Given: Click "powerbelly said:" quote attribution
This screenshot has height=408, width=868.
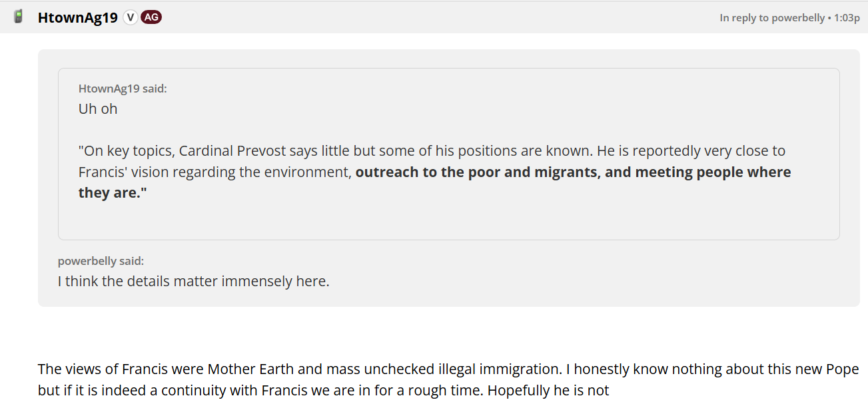Looking at the screenshot, I should pos(101,261).
